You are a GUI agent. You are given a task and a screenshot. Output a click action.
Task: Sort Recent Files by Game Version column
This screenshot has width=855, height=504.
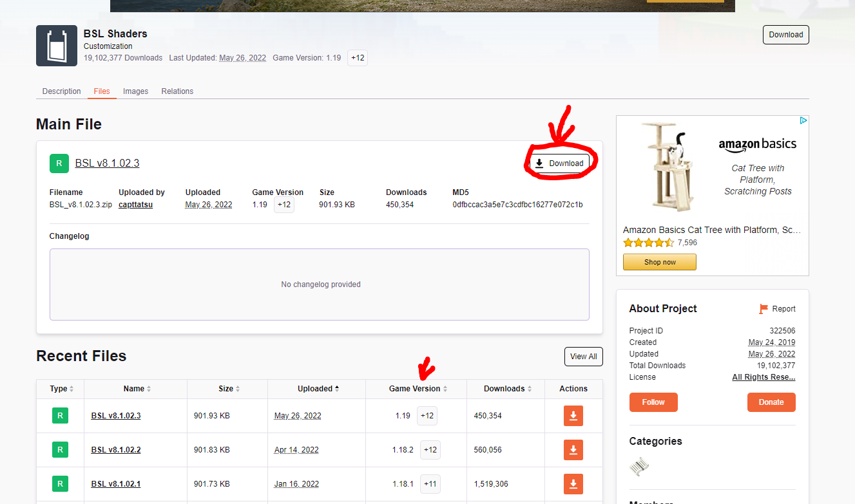(x=418, y=389)
